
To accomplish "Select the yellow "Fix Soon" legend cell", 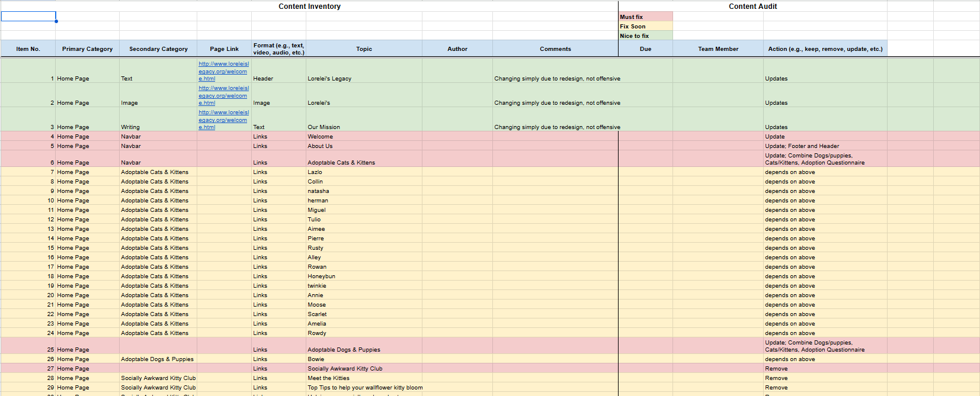I will (645, 26).
